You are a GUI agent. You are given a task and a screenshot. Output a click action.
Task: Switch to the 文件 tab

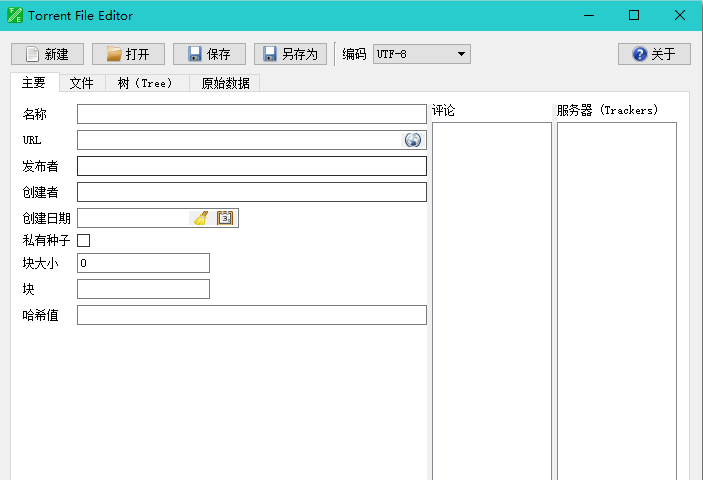[82, 83]
